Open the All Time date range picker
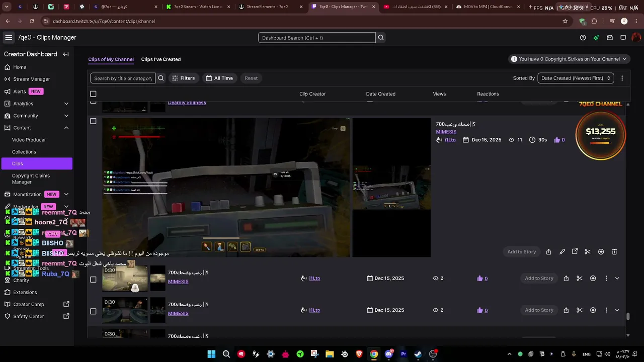The image size is (644, 362). 219,78
